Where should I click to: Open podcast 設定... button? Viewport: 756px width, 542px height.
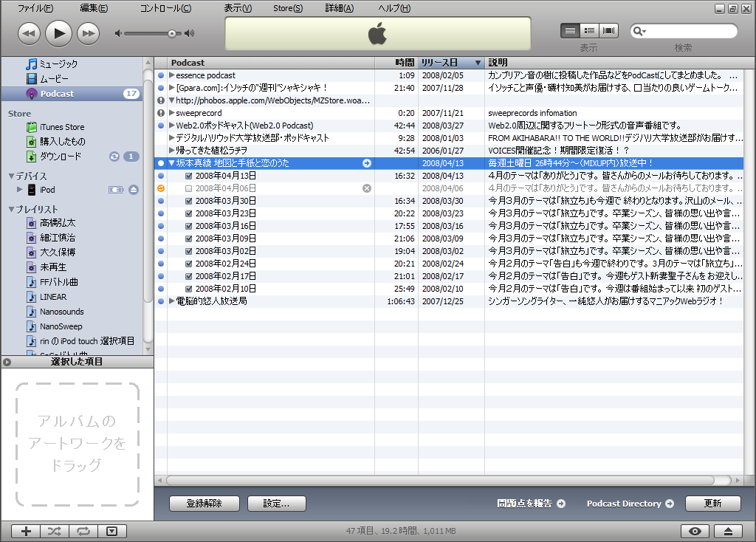point(276,504)
